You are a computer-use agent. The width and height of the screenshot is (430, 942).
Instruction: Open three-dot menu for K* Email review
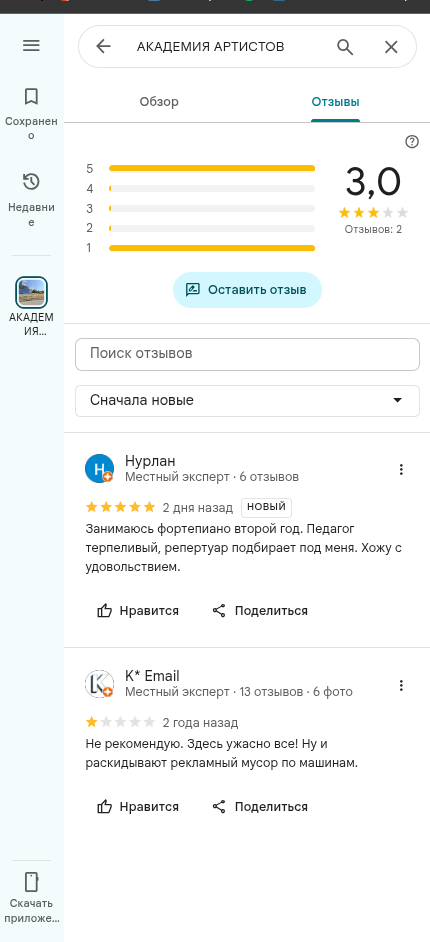click(402, 685)
